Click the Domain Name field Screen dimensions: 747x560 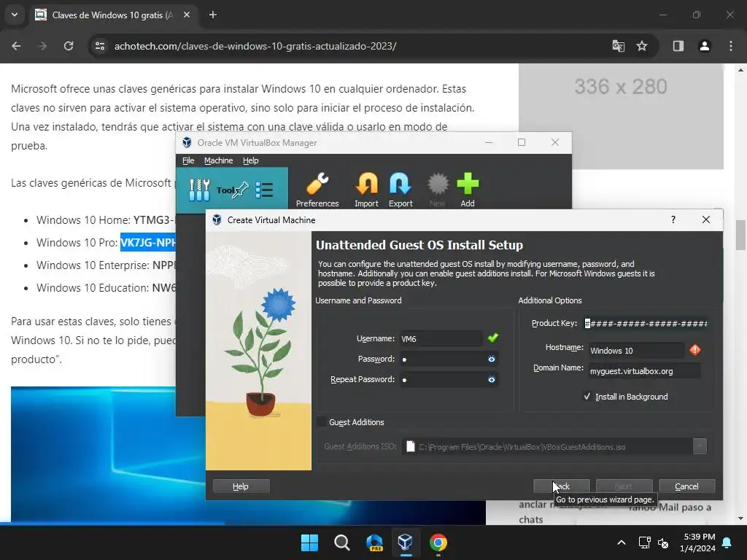coord(645,371)
